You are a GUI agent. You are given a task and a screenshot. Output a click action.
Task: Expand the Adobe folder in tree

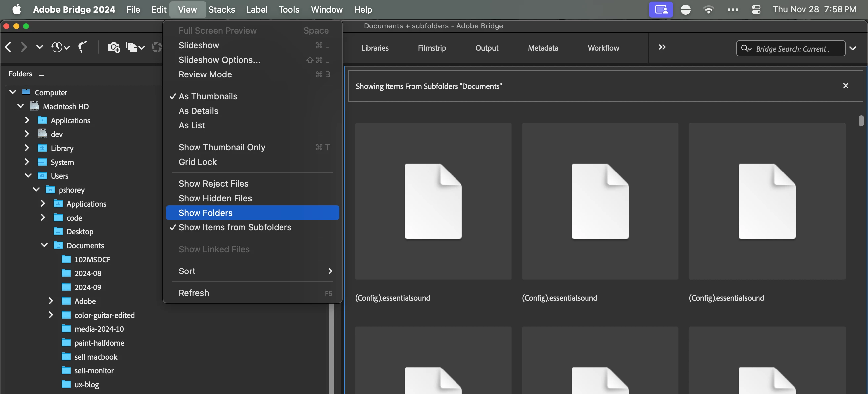tap(51, 301)
